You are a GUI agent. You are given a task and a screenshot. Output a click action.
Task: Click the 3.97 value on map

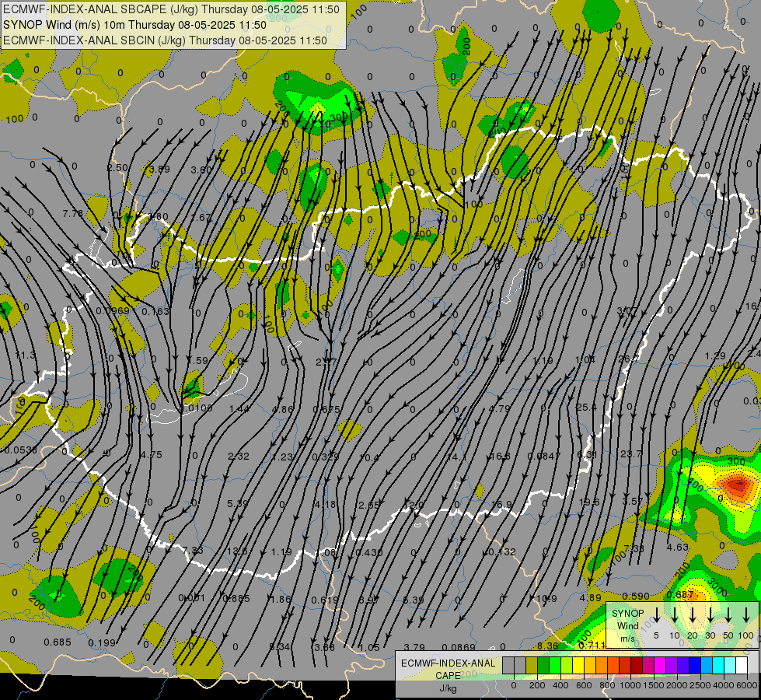369,600
